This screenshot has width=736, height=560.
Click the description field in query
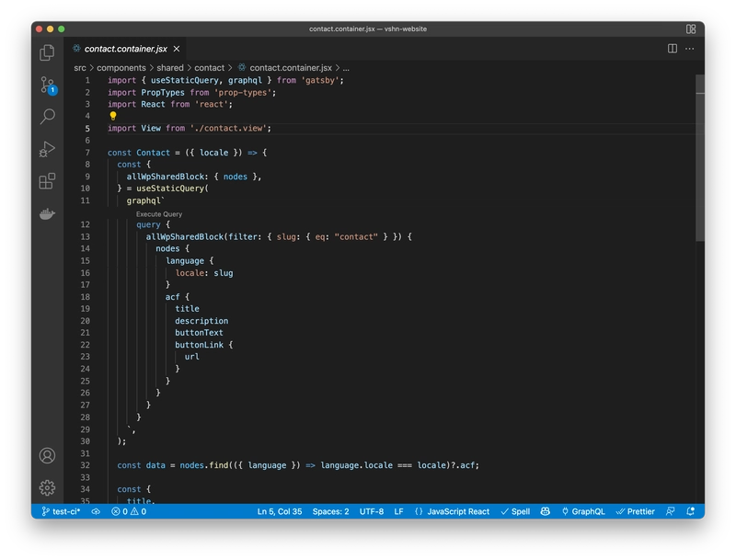(x=201, y=321)
